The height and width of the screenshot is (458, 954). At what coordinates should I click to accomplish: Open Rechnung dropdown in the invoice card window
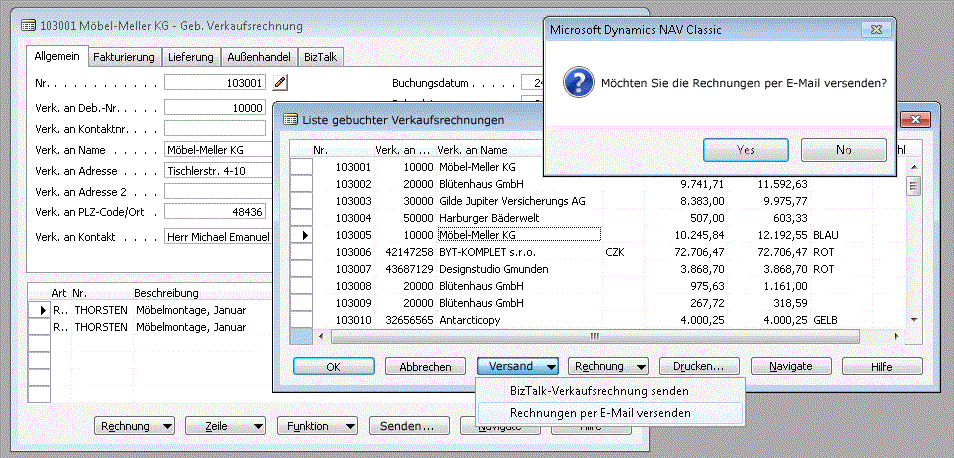coord(134,426)
